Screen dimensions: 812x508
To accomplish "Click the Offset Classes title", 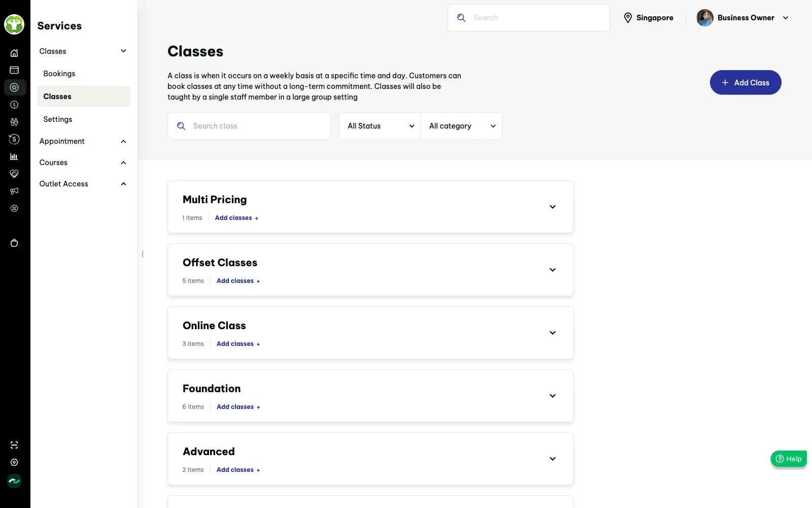I will 220,263.
